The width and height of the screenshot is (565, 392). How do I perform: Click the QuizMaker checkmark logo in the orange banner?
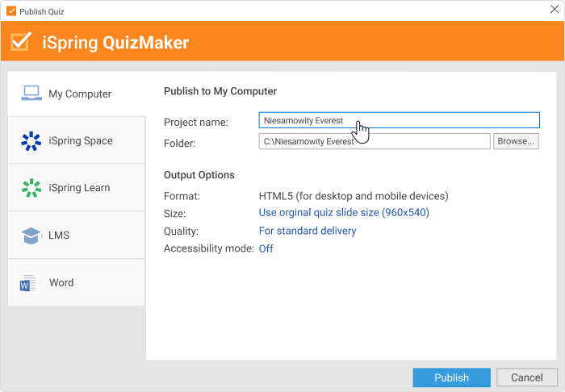point(21,41)
